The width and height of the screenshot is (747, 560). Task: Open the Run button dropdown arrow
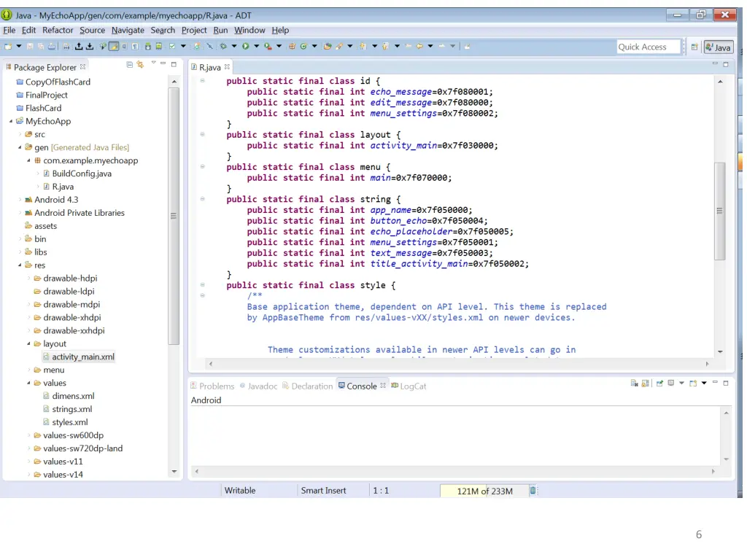pyautogui.click(x=257, y=46)
